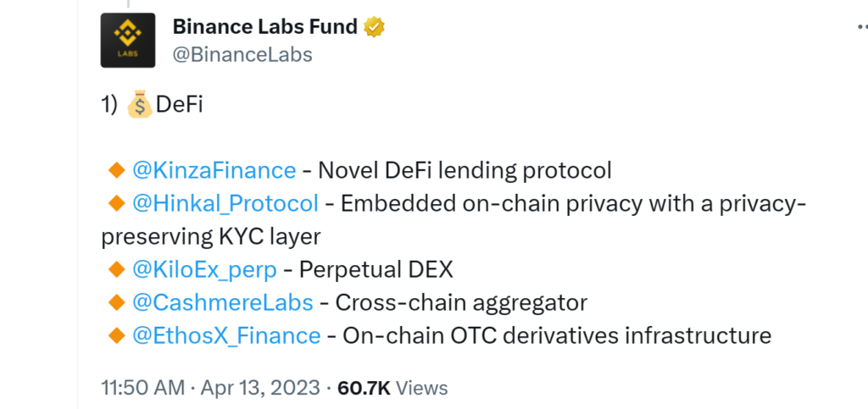Go to the @CashmereLabs mention
This screenshot has height=409, width=868.
click(223, 303)
